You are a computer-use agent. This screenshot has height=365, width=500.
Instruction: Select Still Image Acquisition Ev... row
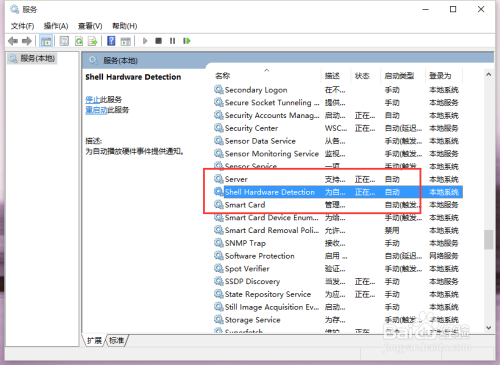pos(337,307)
